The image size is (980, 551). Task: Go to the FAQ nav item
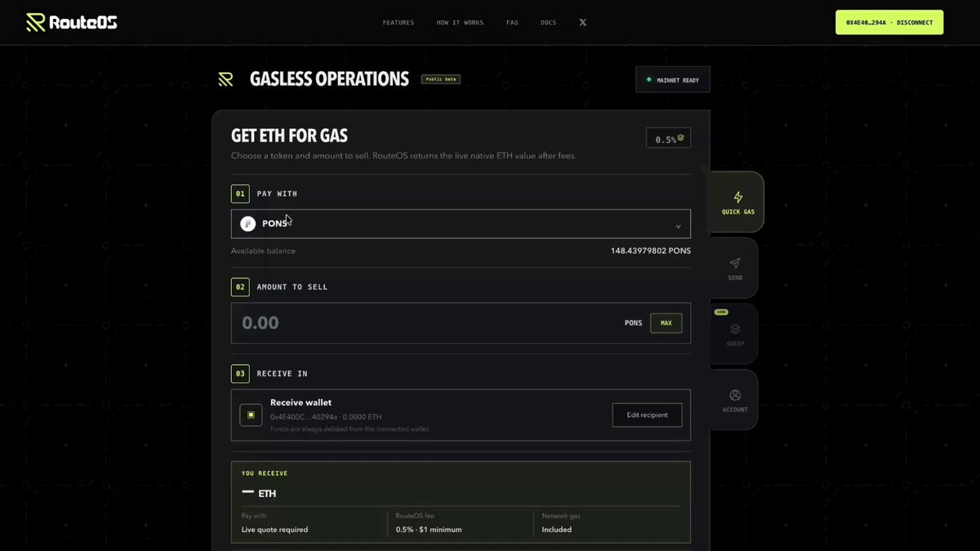[x=512, y=23]
